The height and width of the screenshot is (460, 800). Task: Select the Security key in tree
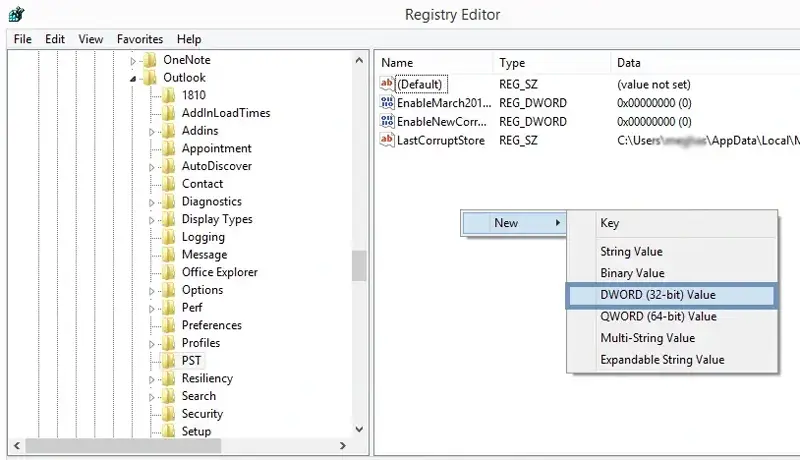click(x=202, y=414)
